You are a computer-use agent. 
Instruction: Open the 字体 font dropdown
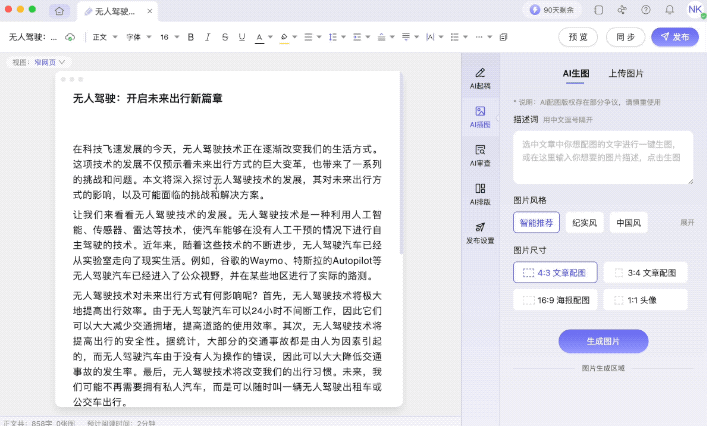(x=136, y=37)
